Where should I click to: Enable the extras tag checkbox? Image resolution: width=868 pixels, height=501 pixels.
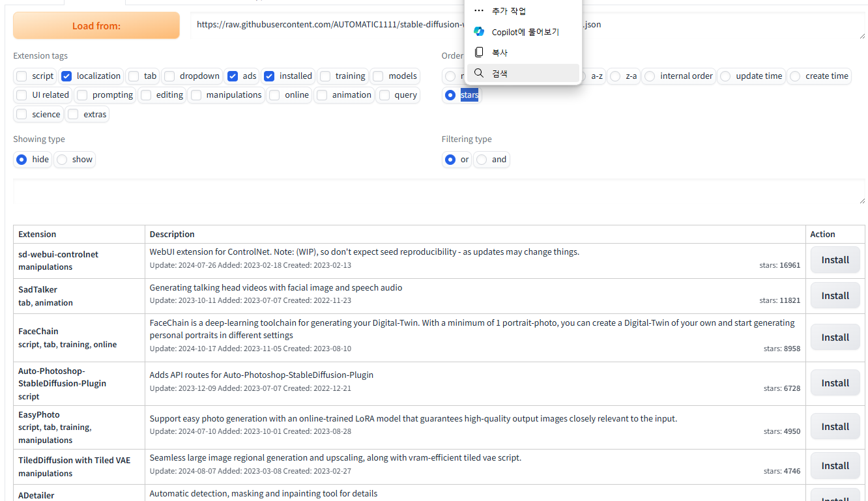[74, 115]
